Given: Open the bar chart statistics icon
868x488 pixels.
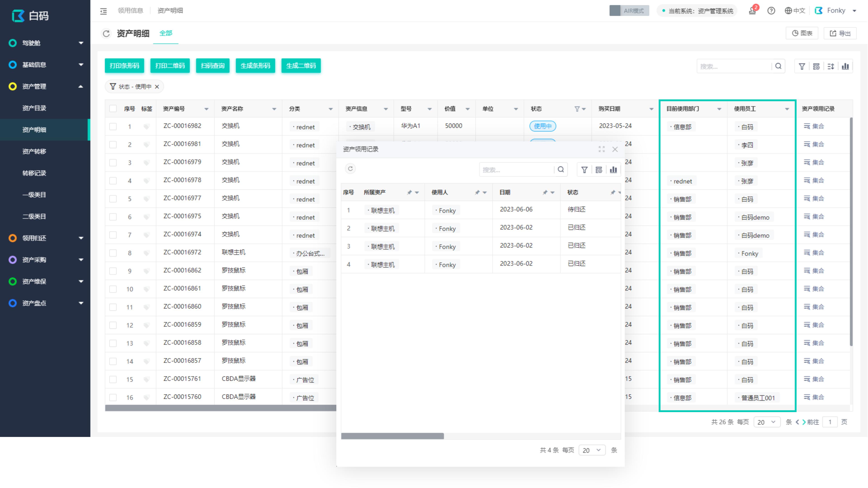Looking at the screenshot, I should click(845, 66).
